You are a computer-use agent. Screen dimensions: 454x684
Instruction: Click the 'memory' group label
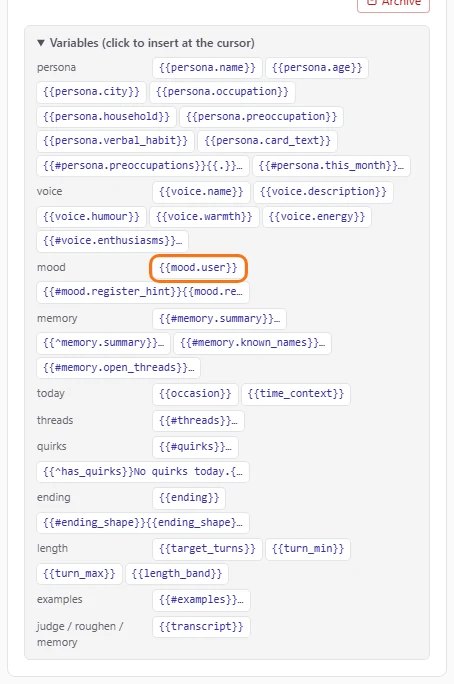tap(57, 319)
